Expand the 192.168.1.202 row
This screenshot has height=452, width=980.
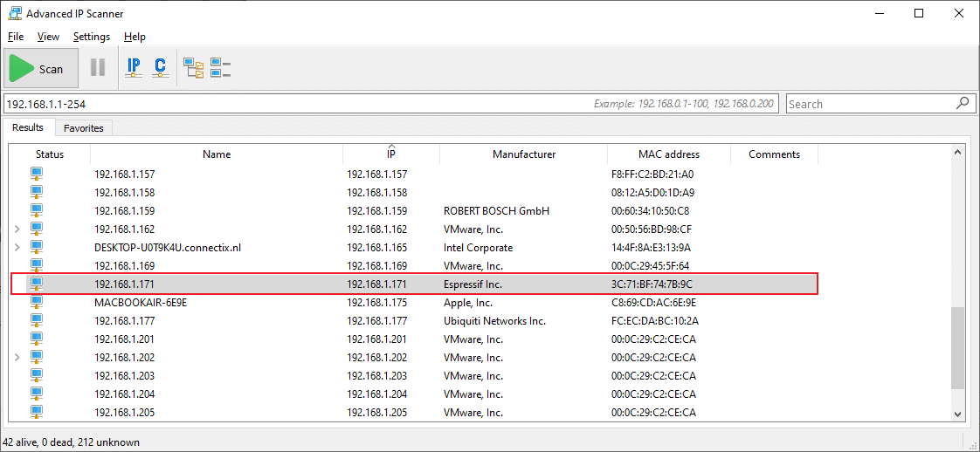point(17,358)
